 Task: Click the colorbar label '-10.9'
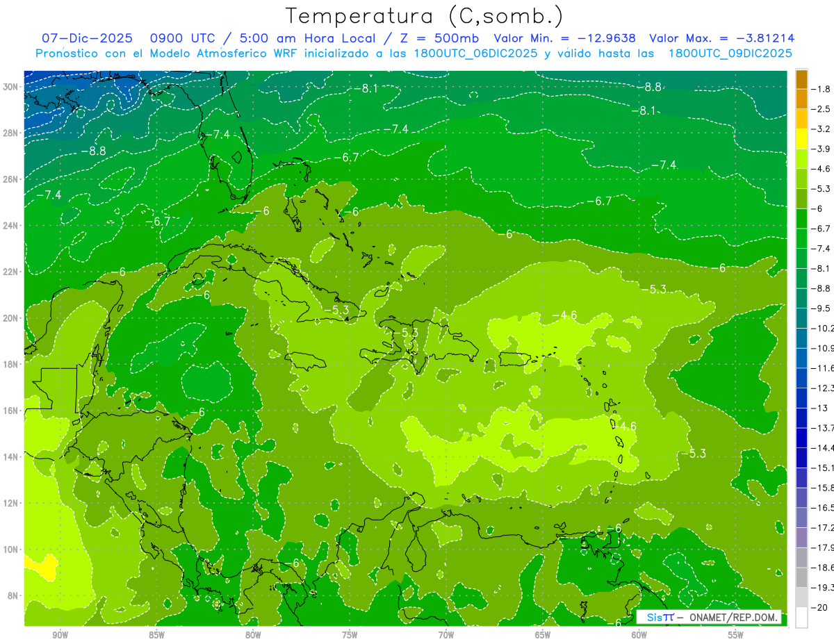[822, 348]
